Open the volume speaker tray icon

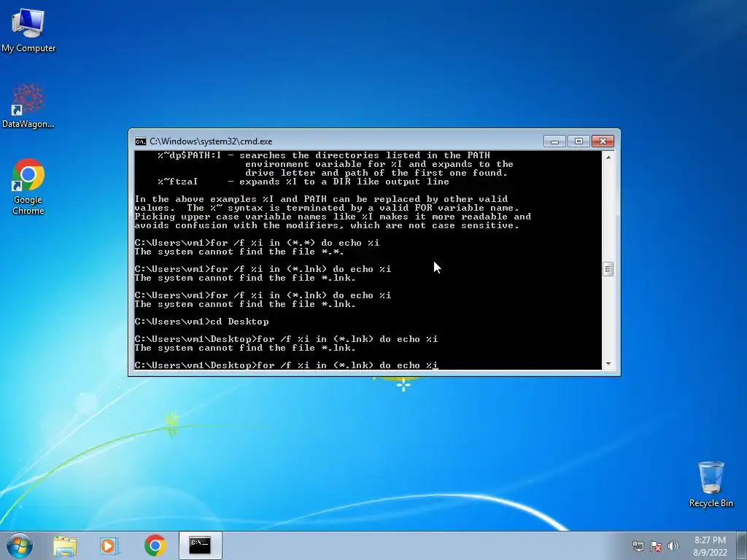click(x=673, y=546)
